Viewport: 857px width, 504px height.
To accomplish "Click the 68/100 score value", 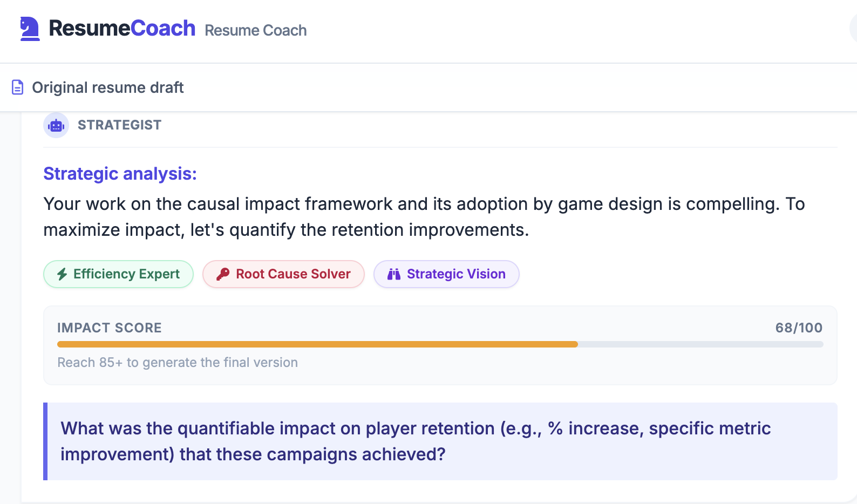I will click(x=799, y=328).
